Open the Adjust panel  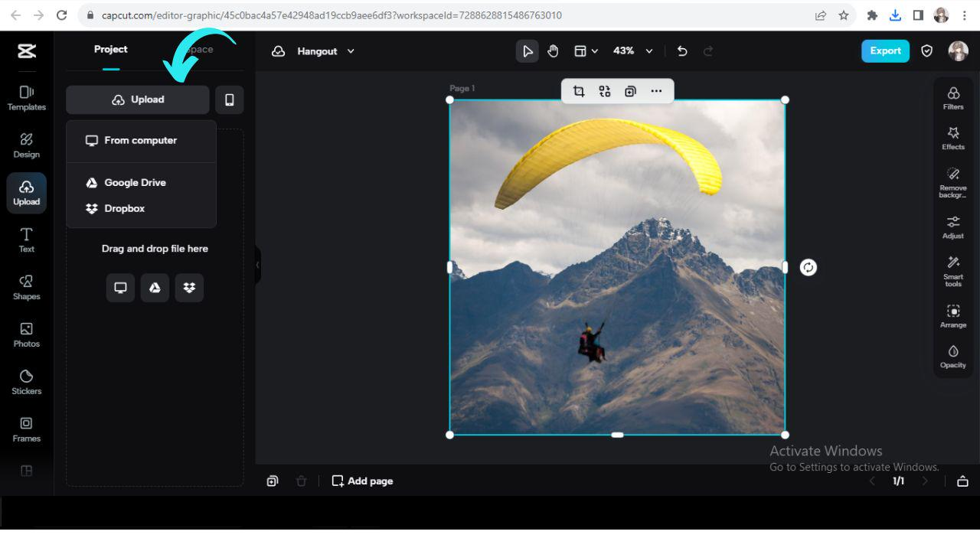click(953, 227)
